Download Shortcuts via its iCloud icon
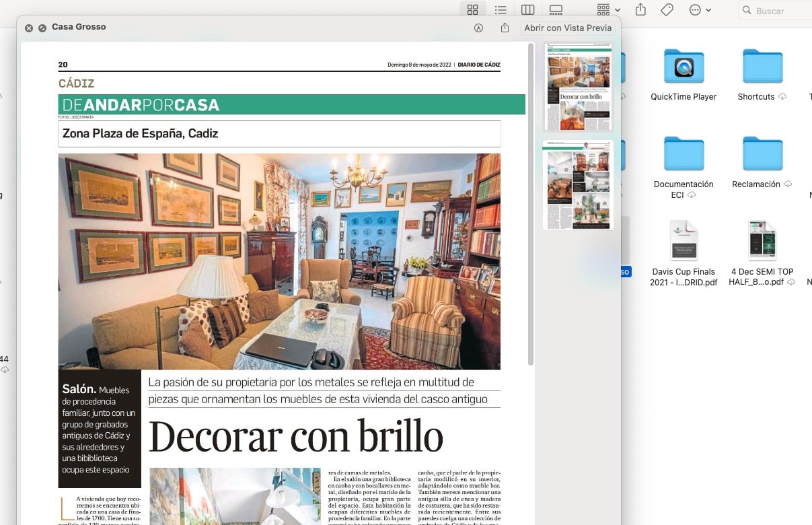The image size is (812, 525). (782, 97)
